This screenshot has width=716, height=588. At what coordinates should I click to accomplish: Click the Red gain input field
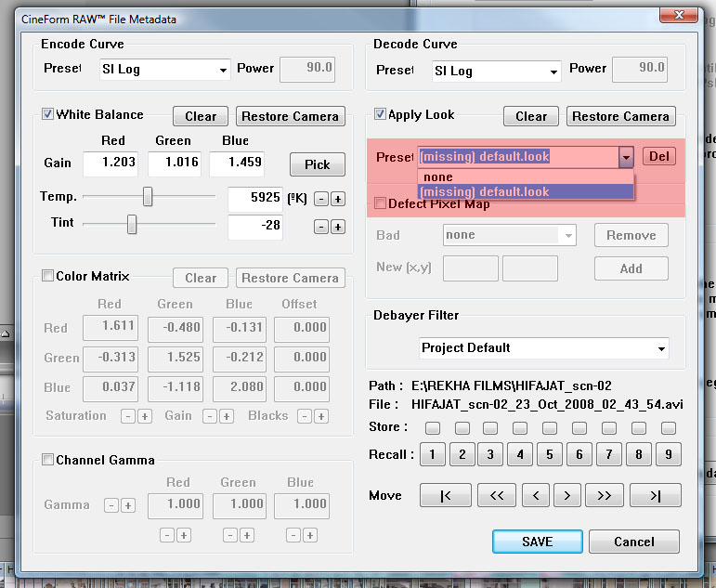click(110, 163)
